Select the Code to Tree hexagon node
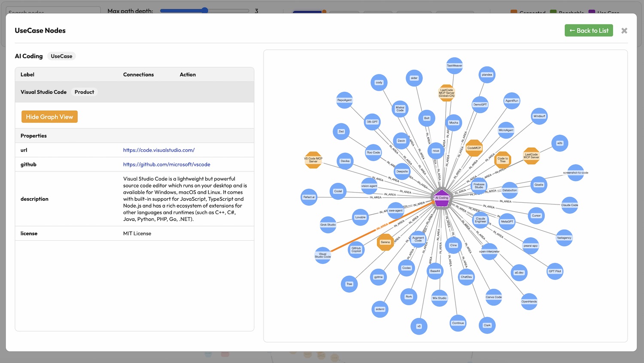Screen dimensions: 644x363 pyautogui.click(x=503, y=160)
